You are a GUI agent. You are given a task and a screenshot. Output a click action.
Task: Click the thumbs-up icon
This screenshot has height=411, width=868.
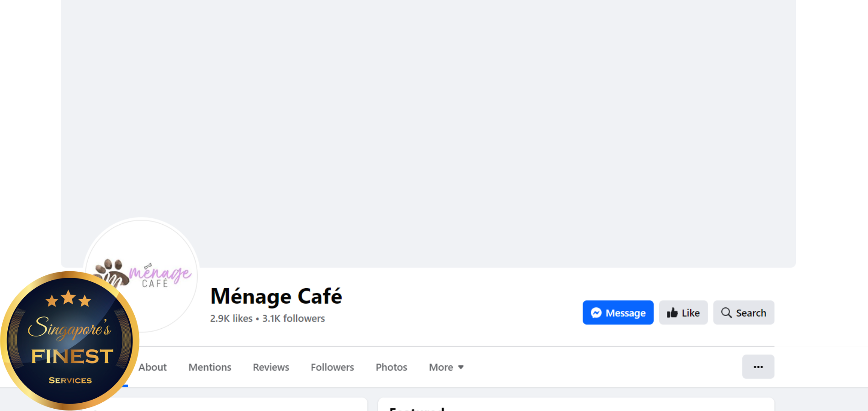672,313
